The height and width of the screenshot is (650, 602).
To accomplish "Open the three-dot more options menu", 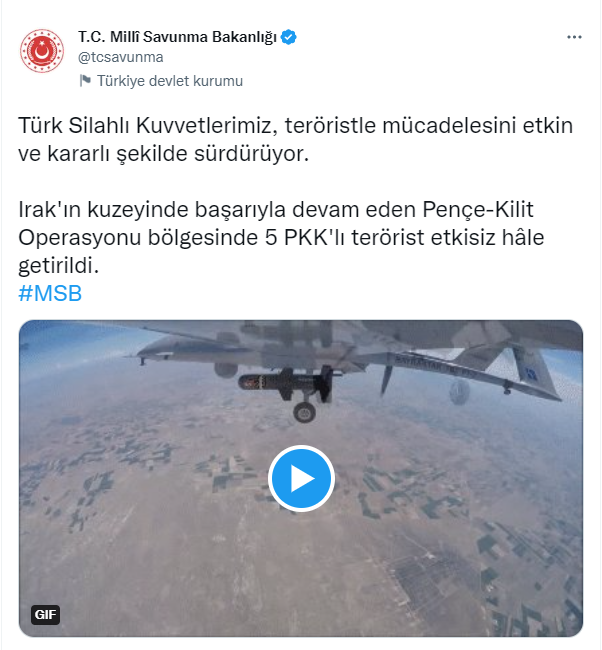I will pos(574,37).
